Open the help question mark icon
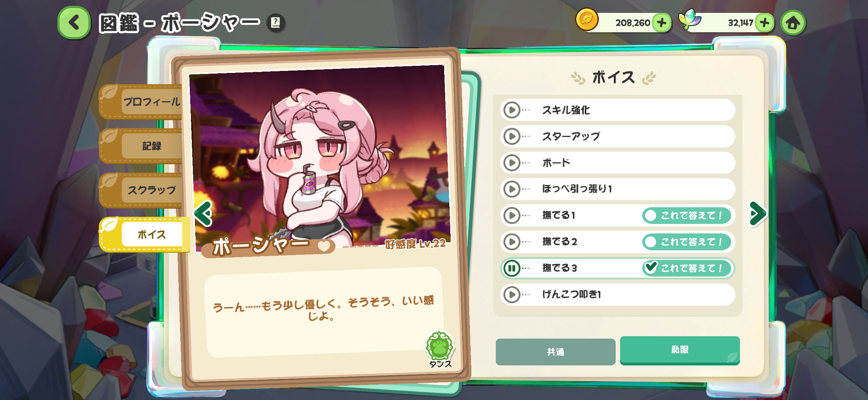Image resolution: width=868 pixels, height=400 pixels. [275, 23]
